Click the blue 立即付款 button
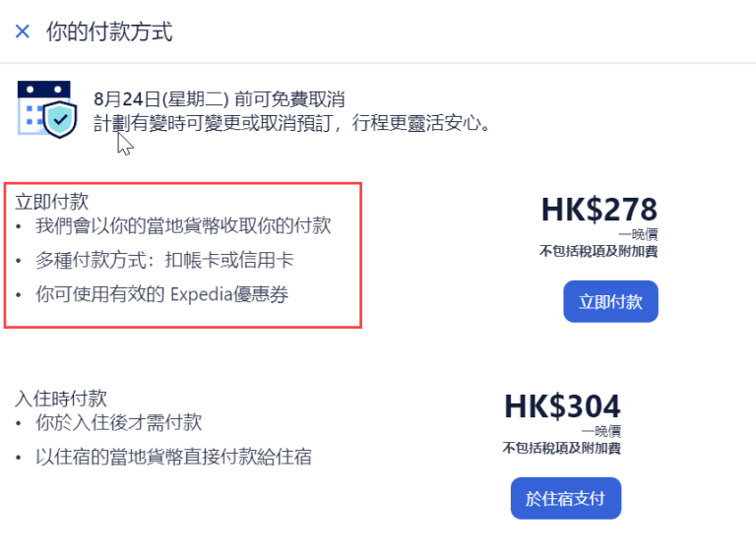Viewport: 756px width, 558px height. pos(610,302)
